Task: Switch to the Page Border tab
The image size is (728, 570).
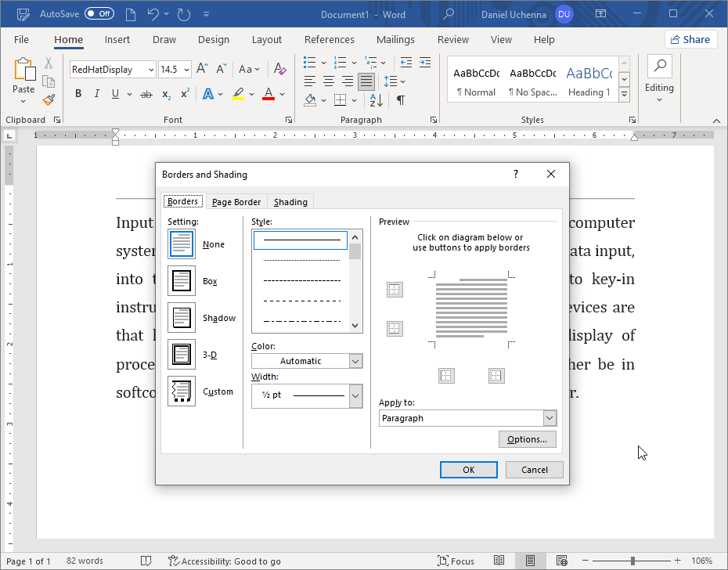Action: tap(236, 202)
